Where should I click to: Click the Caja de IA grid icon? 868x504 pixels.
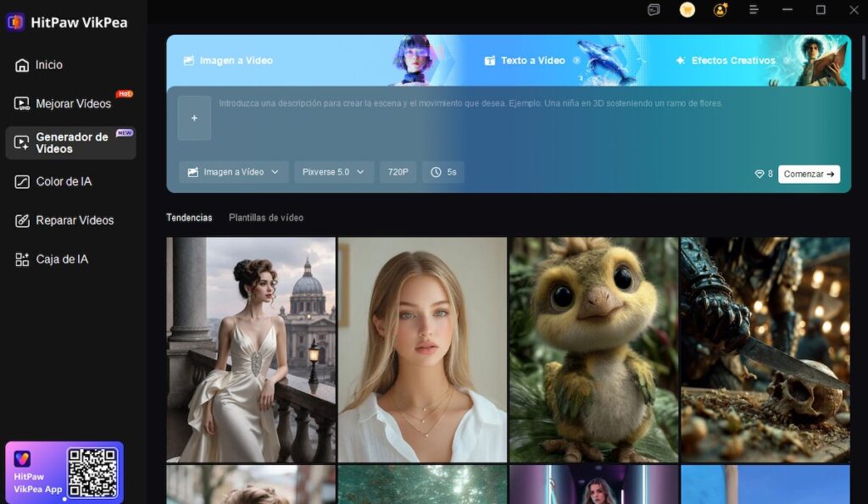coord(22,259)
